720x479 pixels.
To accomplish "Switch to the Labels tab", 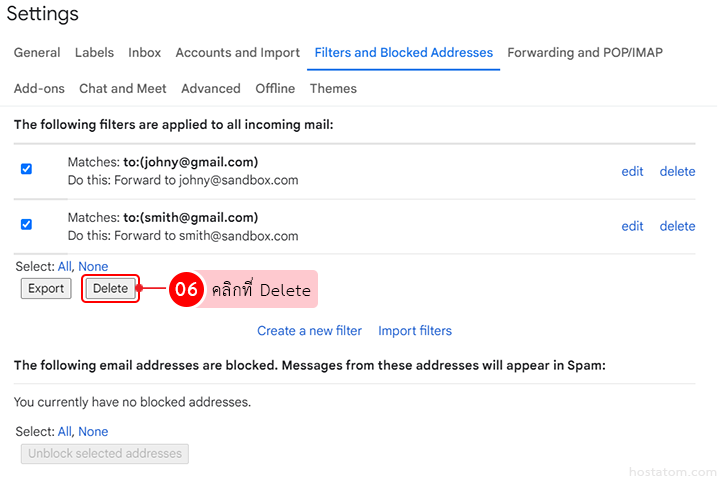I will pyautogui.click(x=94, y=53).
